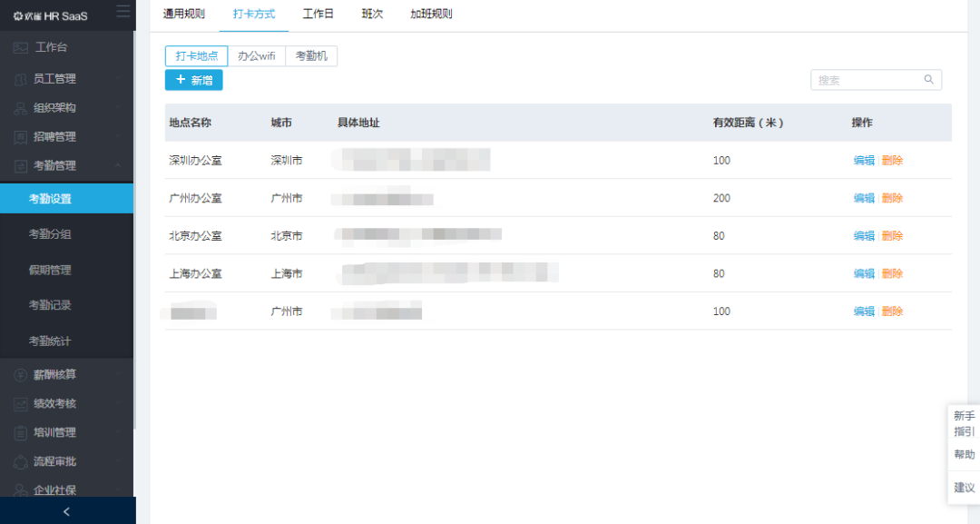Viewport: 980px width, 524px height.
Task: Click the 工作台 sidebar icon
Action: tap(20, 47)
